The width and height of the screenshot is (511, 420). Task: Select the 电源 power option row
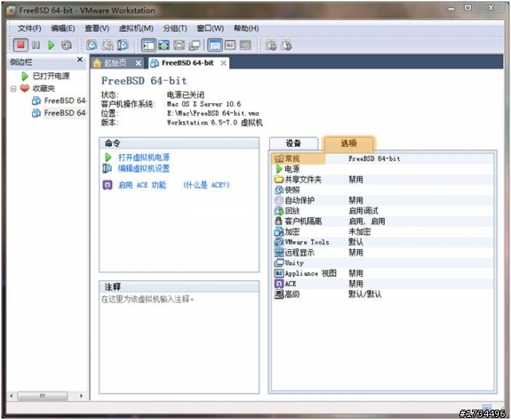382,169
